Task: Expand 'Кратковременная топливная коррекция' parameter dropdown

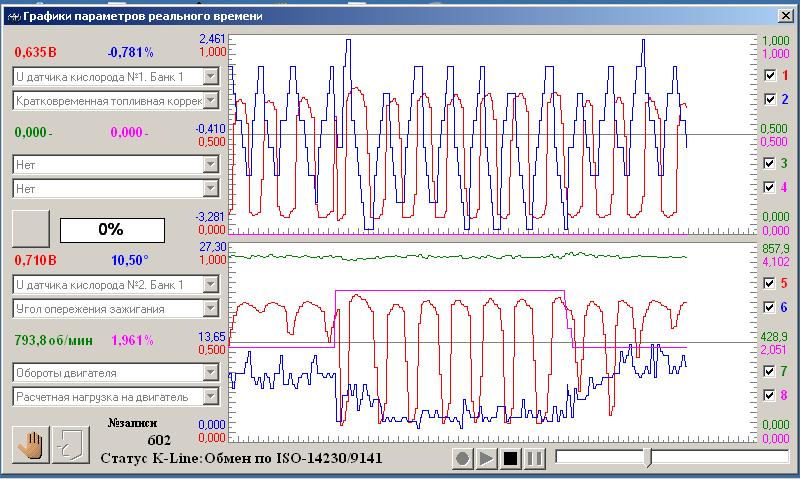Action: (210, 100)
